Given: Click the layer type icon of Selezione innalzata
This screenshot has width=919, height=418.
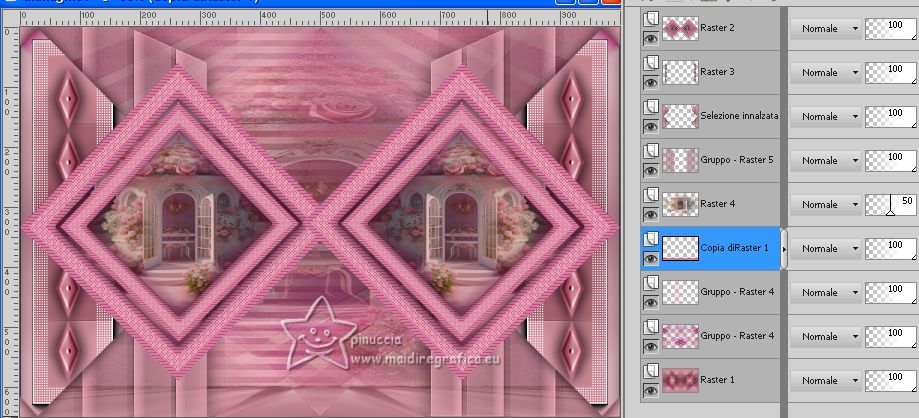Looking at the screenshot, I should point(651,107).
